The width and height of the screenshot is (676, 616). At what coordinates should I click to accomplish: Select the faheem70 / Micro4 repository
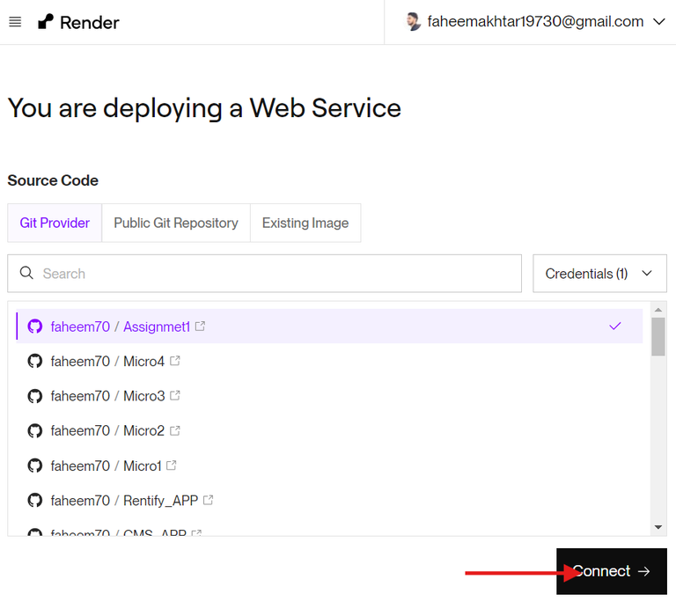click(x=329, y=361)
